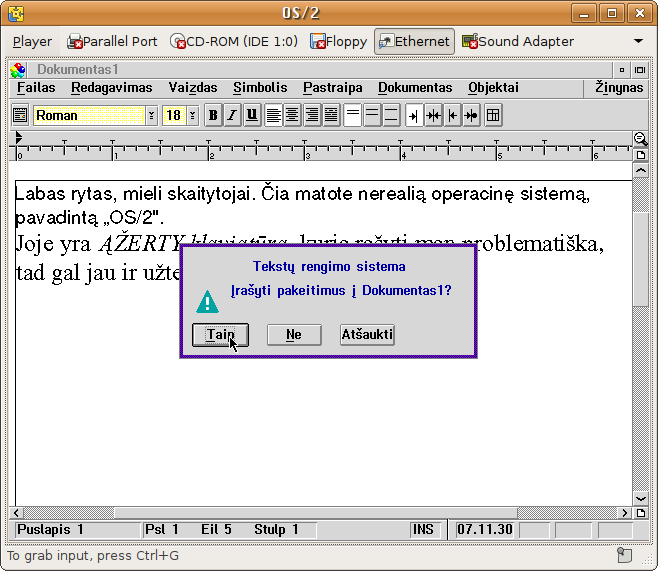Toggle the Ethernet device button
Viewport: 658px width, 571px height.
pos(414,42)
